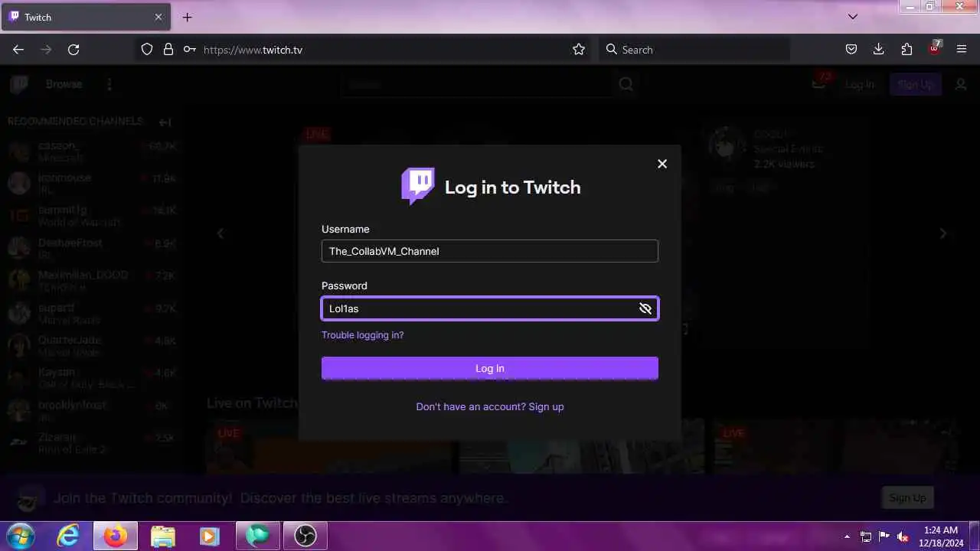Collapse the Recommended Channels sidebar arrow
This screenshot has width=980, height=551.
point(165,122)
